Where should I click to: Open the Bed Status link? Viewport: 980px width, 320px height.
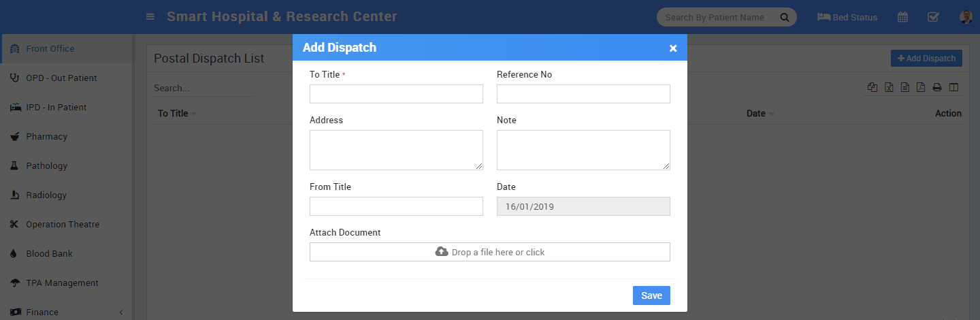[x=847, y=17]
